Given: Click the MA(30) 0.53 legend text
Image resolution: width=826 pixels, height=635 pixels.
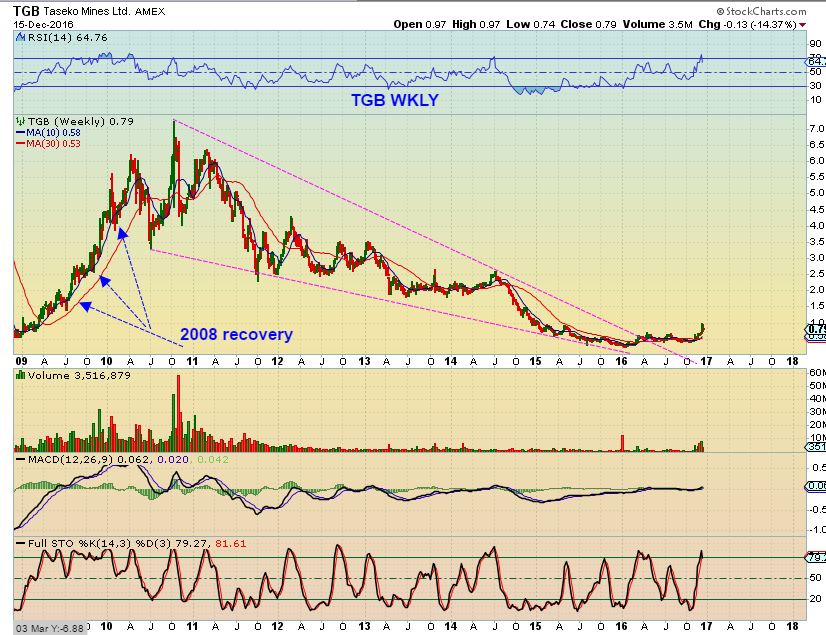Looking at the screenshot, I should pyautogui.click(x=53, y=143).
